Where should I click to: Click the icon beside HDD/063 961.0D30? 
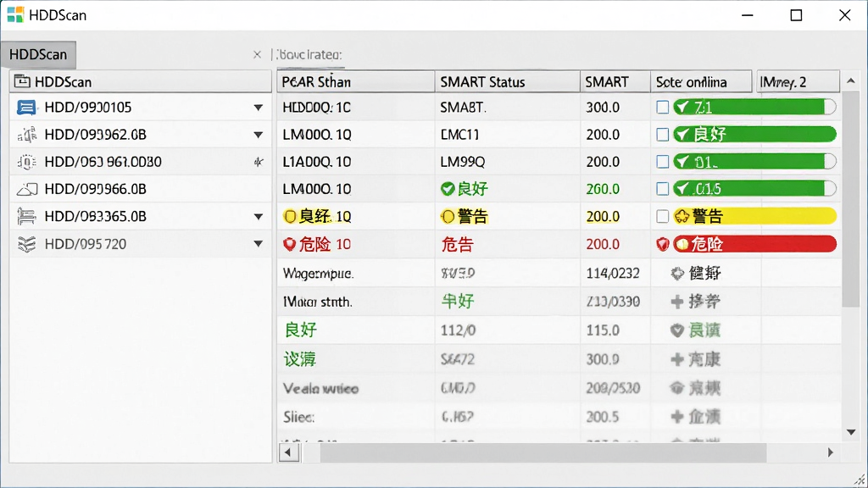(26, 162)
